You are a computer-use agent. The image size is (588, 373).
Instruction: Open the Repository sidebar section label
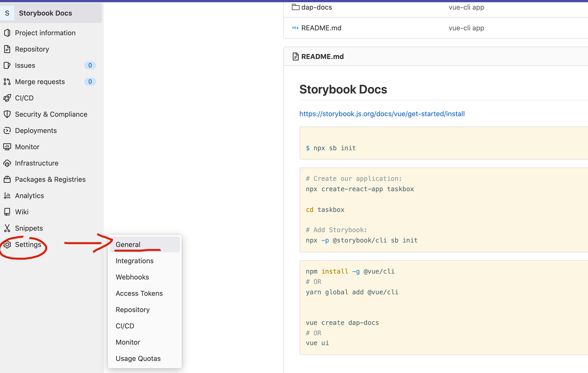(32, 49)
